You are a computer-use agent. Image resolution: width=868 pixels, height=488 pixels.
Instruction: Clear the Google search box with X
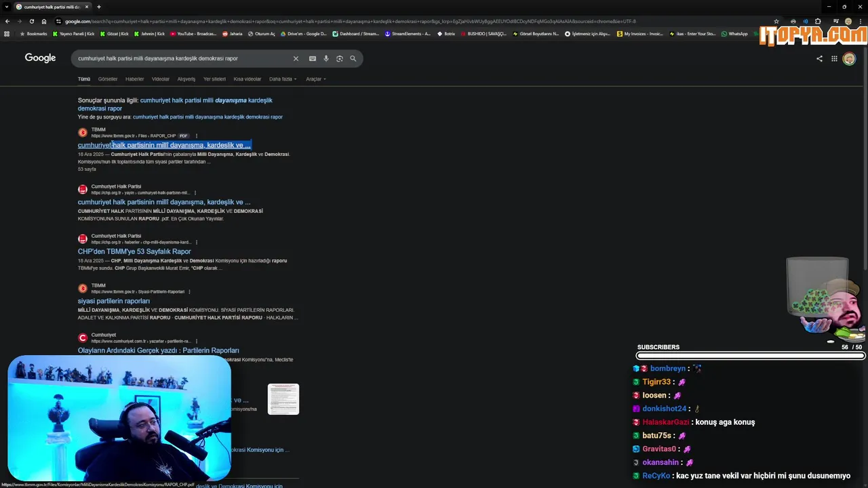point(296,58)
